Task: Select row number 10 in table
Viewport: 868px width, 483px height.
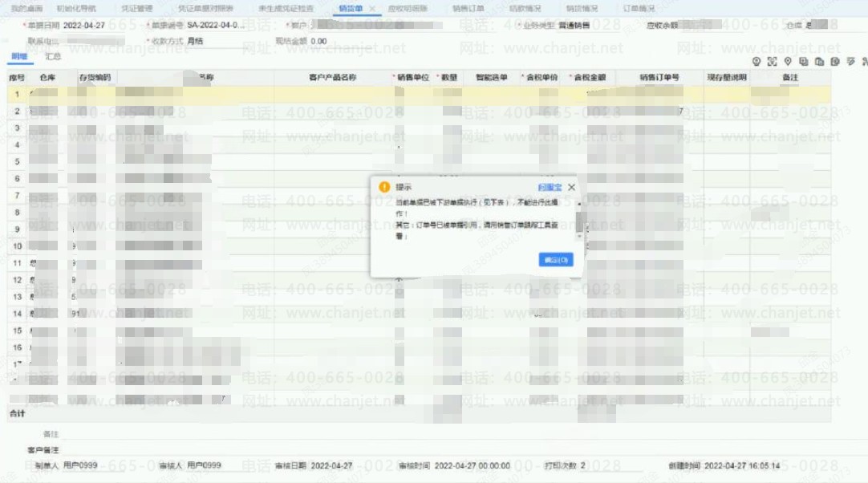Action: 17,246
